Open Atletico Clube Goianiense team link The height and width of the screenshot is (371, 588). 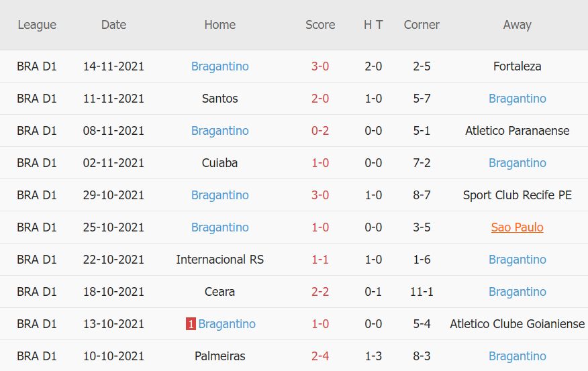pyautogui.click(x=517, y=324)
